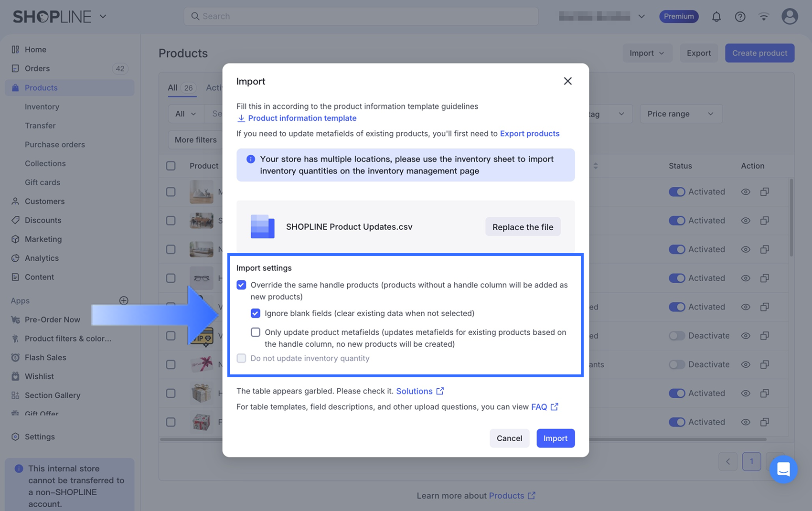The image size is (812, 511).
Task: Duplicate the last visible product row
Action: [765, 422]
